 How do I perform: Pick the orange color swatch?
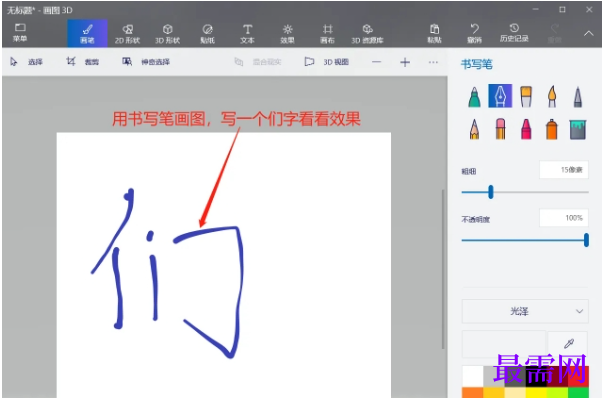point(473,392)
